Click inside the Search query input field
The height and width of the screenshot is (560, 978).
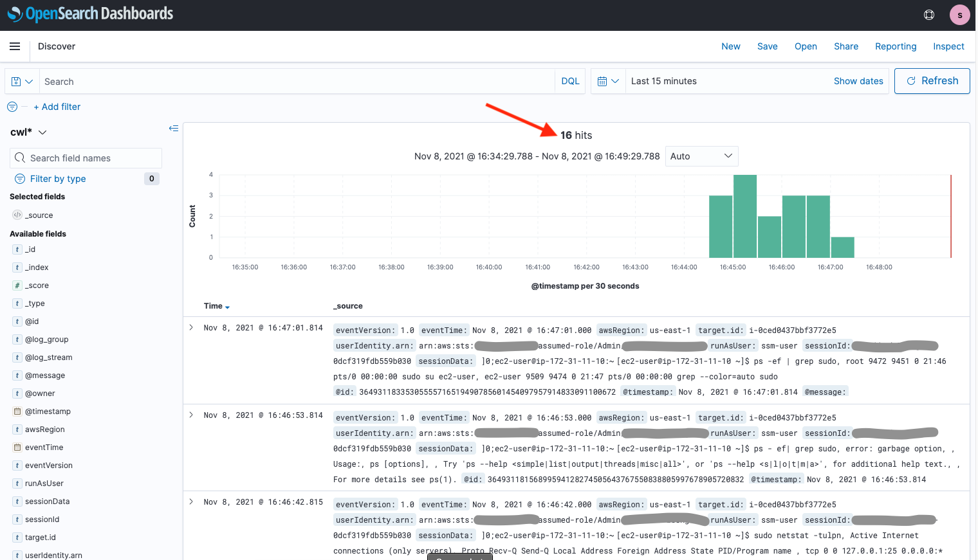tap(257, 81)
